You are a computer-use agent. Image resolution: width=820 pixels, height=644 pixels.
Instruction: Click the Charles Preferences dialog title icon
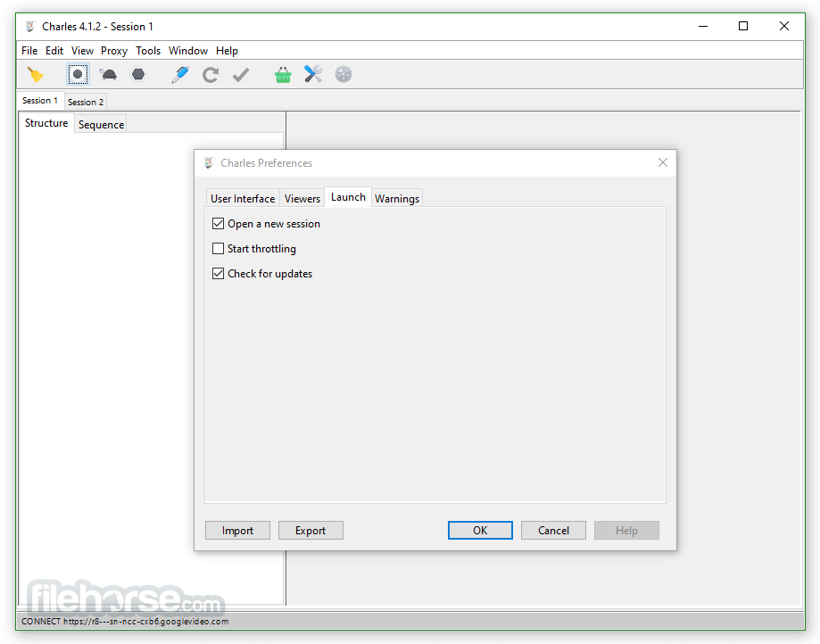point(209,163)
